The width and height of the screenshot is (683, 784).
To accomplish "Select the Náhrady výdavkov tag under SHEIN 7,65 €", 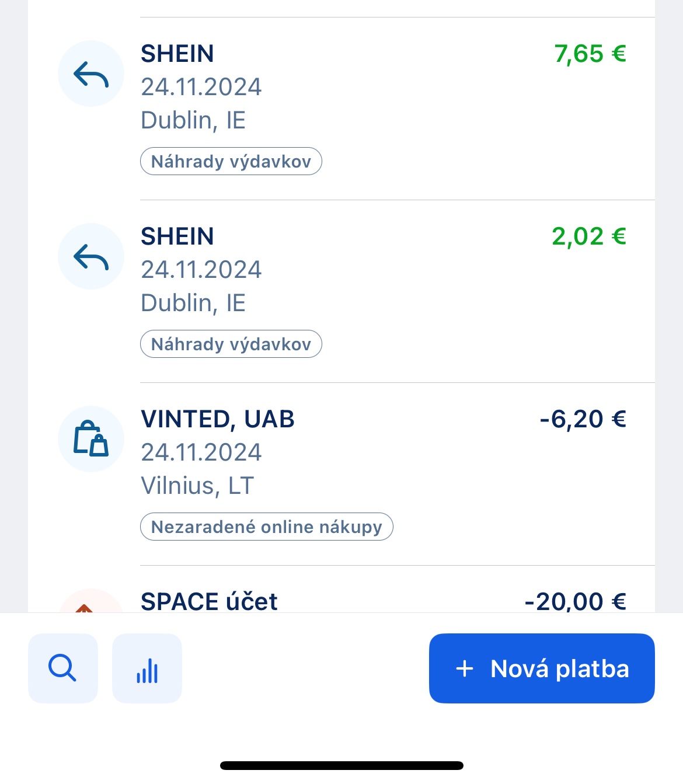I will [231, 162].
